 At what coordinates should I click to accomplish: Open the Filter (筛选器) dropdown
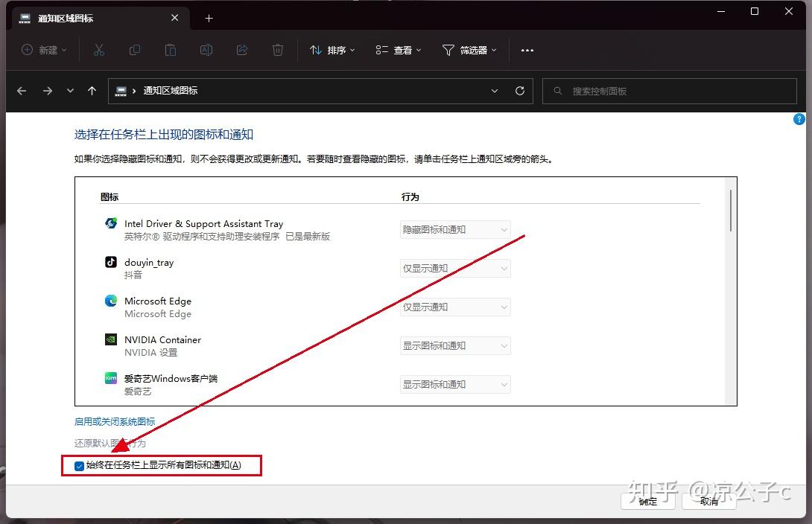coord(469,50)
